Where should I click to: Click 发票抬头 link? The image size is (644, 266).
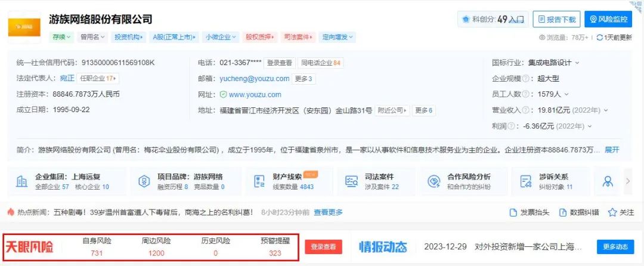coord(529,212)
